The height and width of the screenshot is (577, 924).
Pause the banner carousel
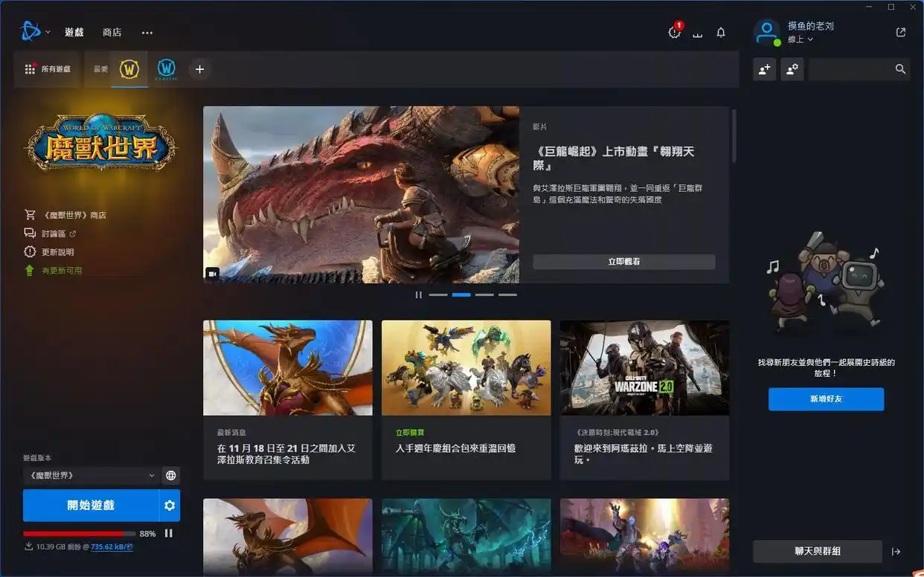[419, 295]
